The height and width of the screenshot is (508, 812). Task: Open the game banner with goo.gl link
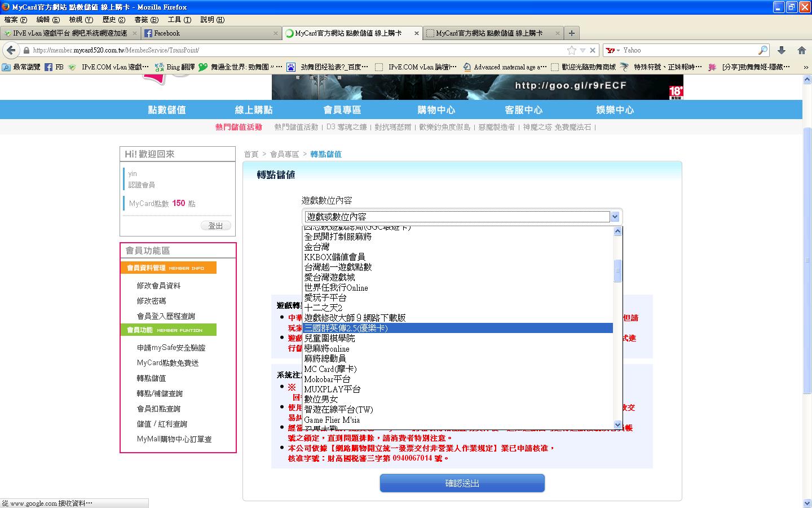[x=478, y=87]
